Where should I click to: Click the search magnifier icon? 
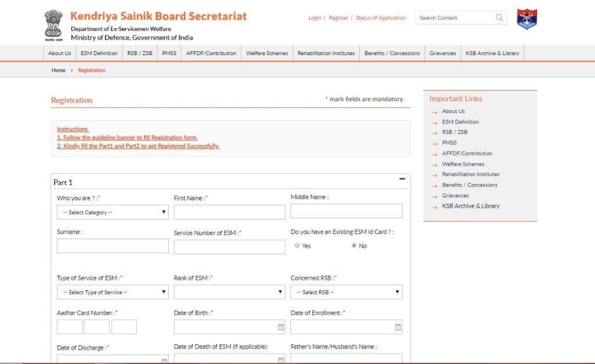pos(499,17)
